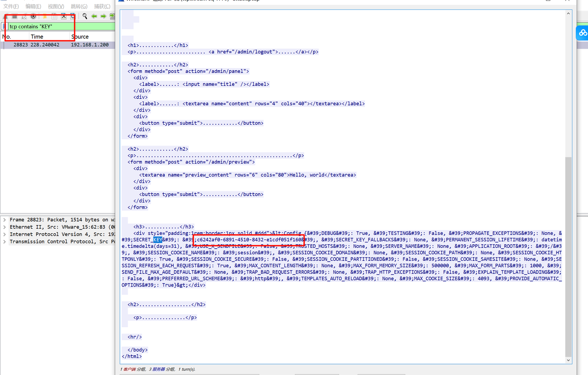This screenshot has width=588, height=375.
Task: Click the display filter bookmark icon
Action: (x=4, y=27)
